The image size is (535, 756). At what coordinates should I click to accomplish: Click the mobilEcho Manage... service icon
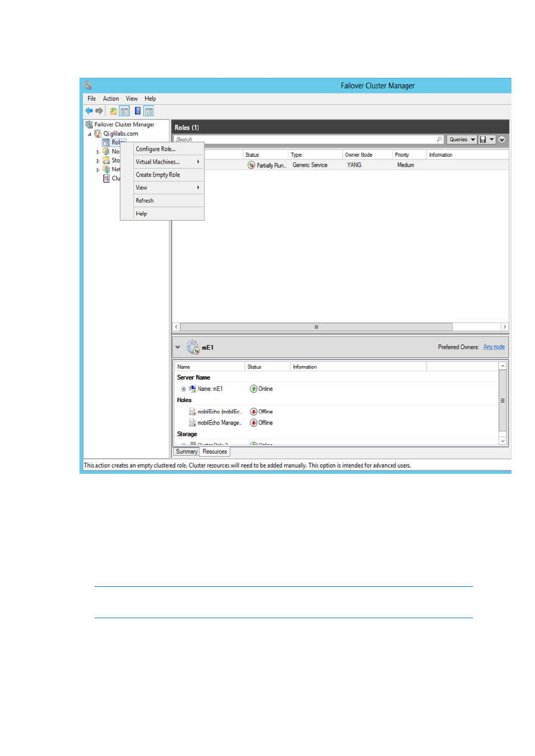point(192,423)
